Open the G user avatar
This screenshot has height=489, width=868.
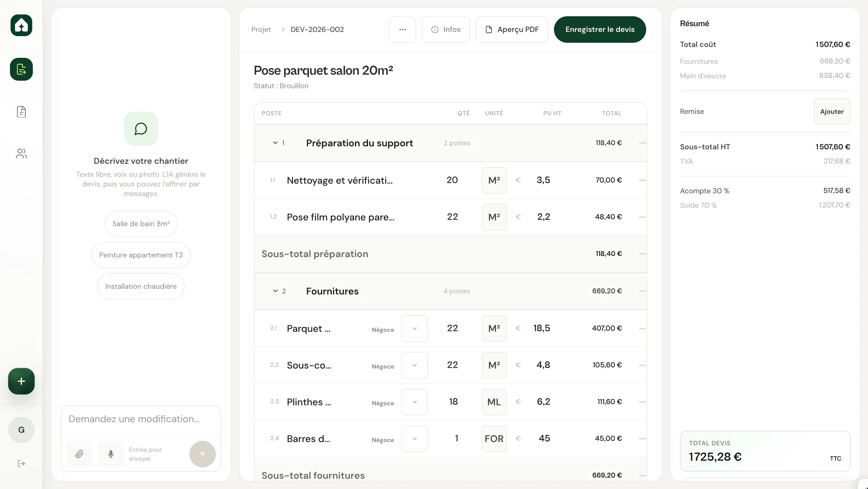(x=21, y=430)
